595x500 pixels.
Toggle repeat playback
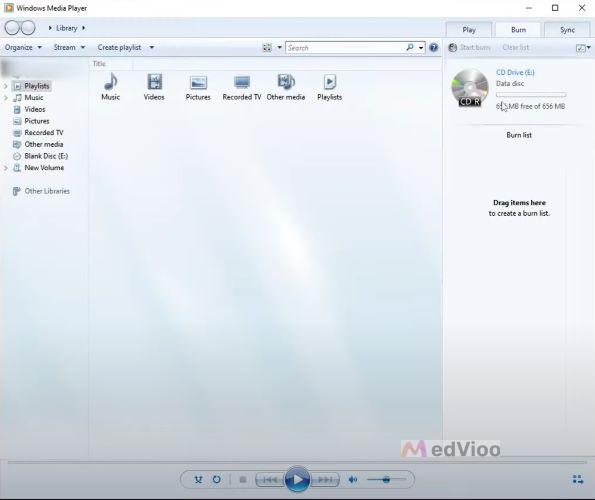pyautogui.click(x=217, y=480)
